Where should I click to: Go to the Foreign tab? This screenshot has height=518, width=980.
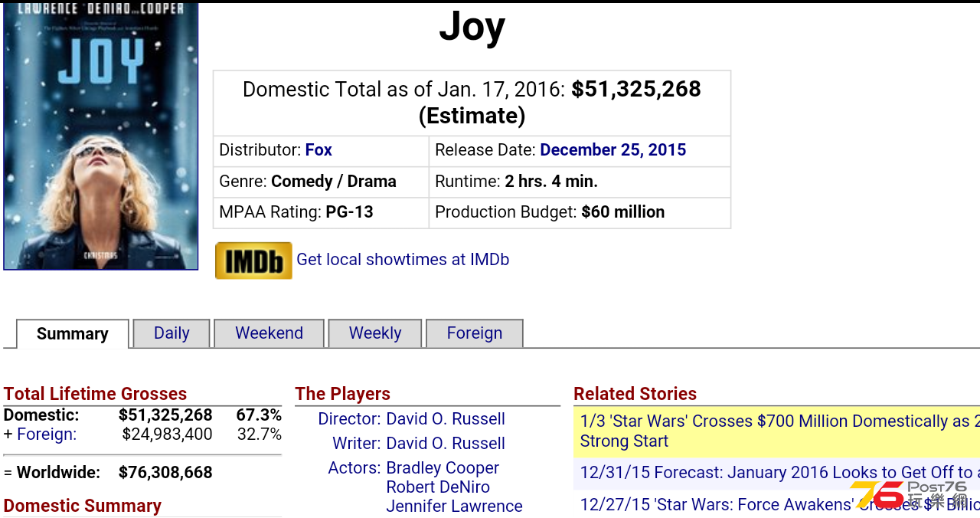pyautogui.click(x=475, y=333)
